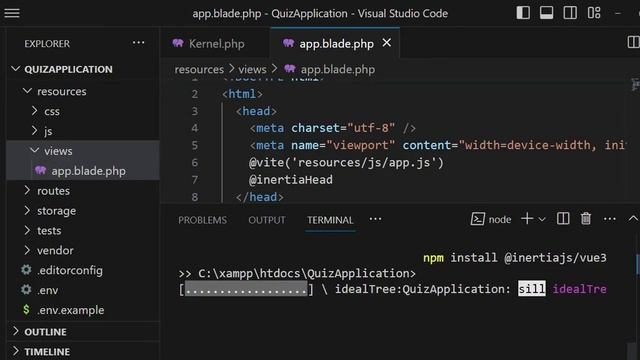Kill terminal with trash icon
The image size is (640, 360).
(x=586, y=219)
